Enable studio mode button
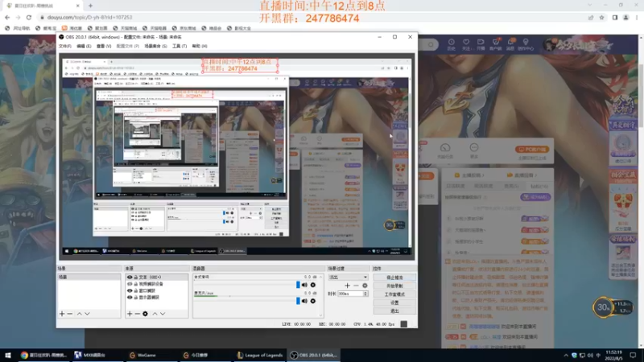This screenshot has height=362, width=644. (394, 294)
